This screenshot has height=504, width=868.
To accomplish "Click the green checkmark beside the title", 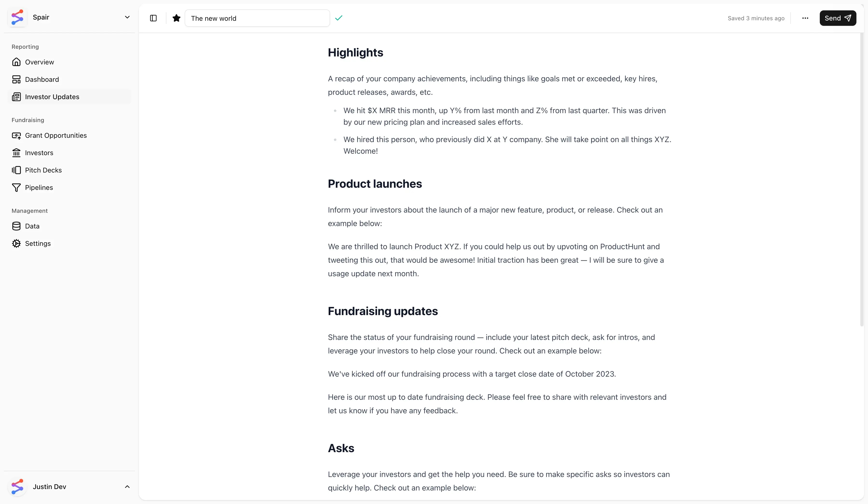I will coord(339,18).
